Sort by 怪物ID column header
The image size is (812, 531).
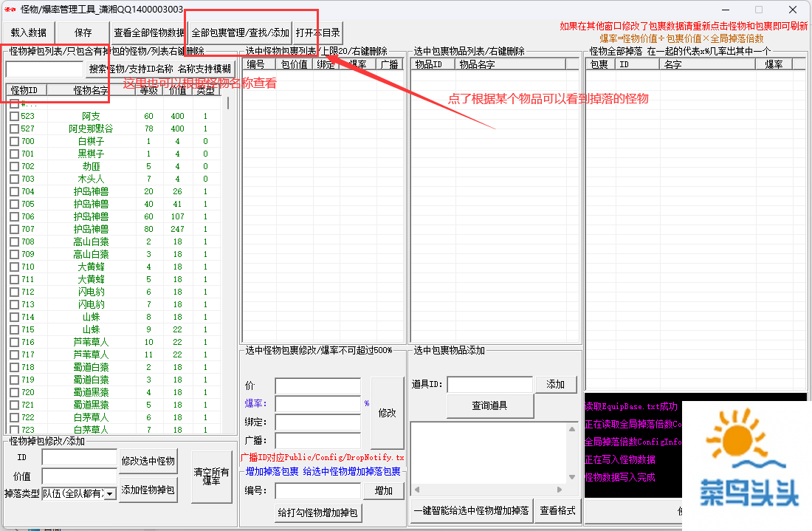click(x=27, y=90)
